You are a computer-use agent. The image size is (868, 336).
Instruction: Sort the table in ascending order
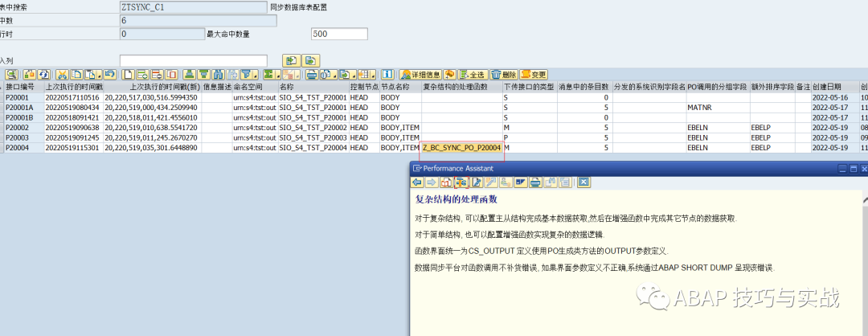click(x=190, y=74)
